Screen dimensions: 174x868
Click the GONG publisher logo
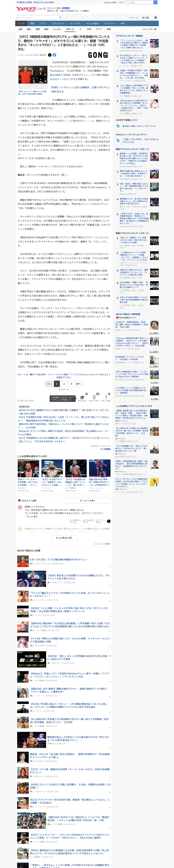click(98, 55)
